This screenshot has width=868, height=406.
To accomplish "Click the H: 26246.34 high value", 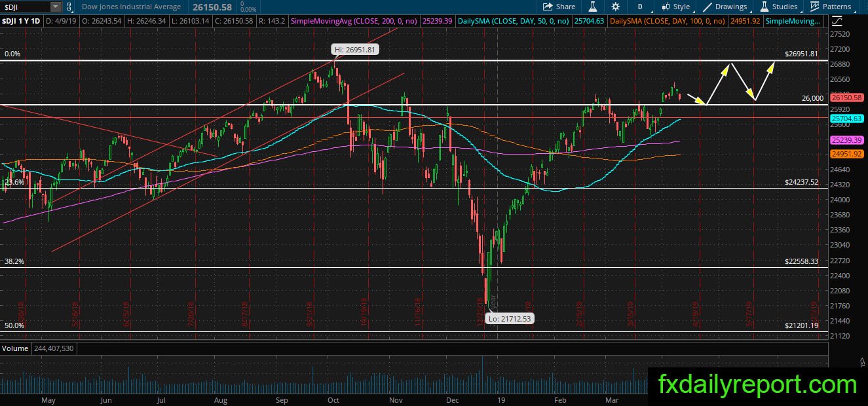I will coord(146,21).
